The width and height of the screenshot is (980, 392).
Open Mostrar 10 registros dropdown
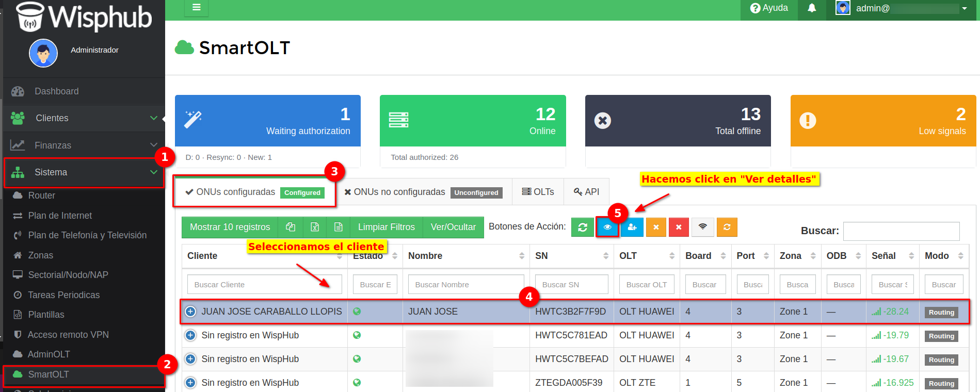pos(230,227)
